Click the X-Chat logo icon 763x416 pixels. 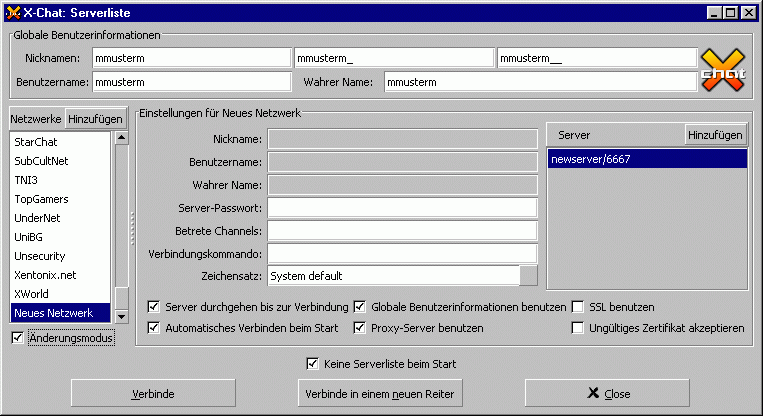[723, 70]
